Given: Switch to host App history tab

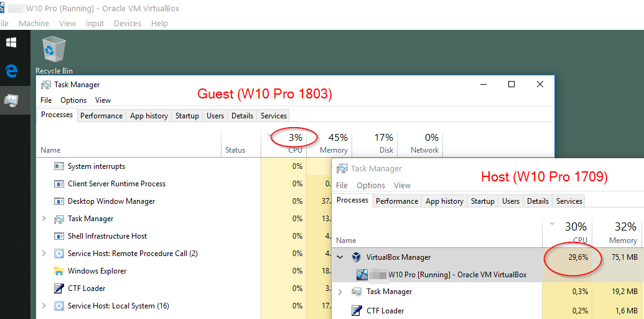Looking at the screenshot, I should click(x=444, y=201).
